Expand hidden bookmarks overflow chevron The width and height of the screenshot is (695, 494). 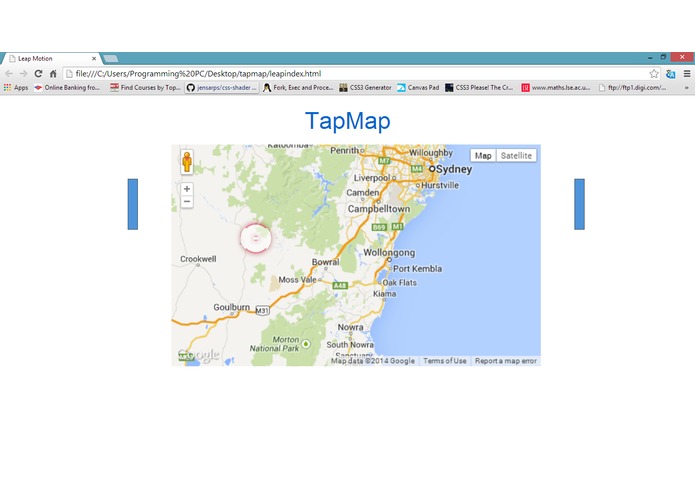[x=687, y=88]
